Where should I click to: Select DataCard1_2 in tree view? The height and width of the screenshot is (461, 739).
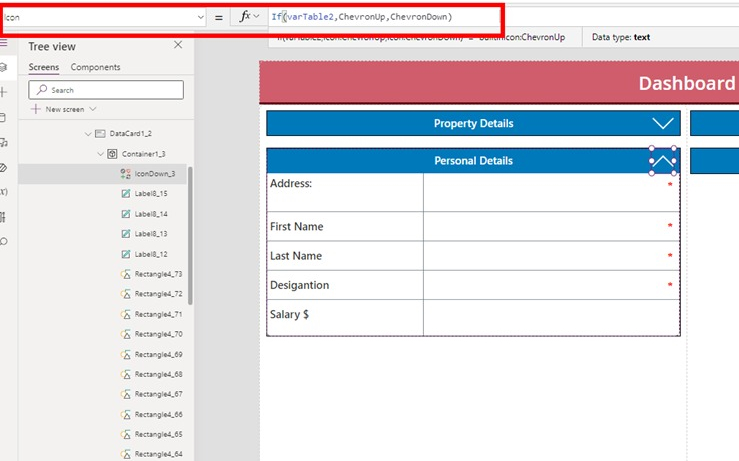click(131, 134)
